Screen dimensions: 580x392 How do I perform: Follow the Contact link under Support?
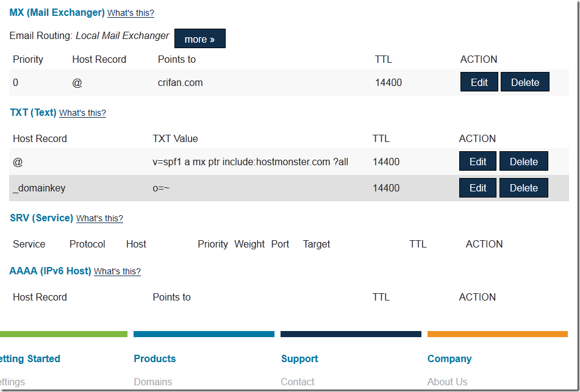(x=298, y=382)
